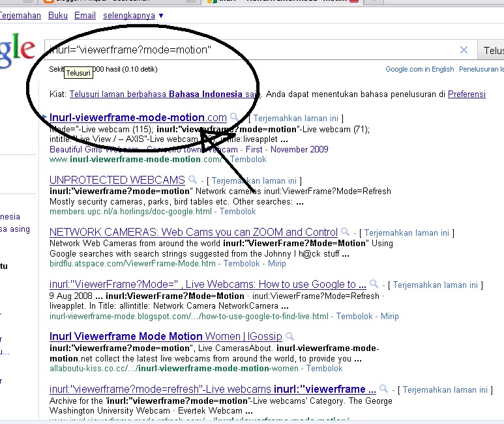This screenshot has width=504, height=424.
Task: Click Terjemahkan laman ini beside viewerframe?mode=refresh result
Action: [x=445, y=389]
